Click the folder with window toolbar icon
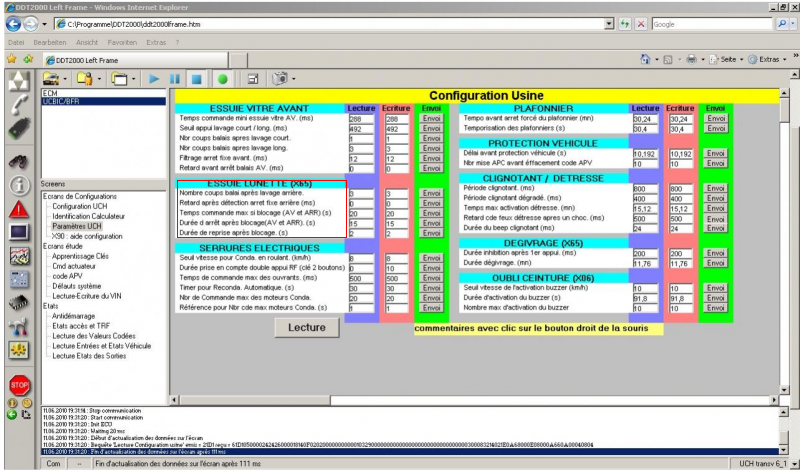Screen dimensions: 800x470 pyautogui.click(x=119, y=79)
